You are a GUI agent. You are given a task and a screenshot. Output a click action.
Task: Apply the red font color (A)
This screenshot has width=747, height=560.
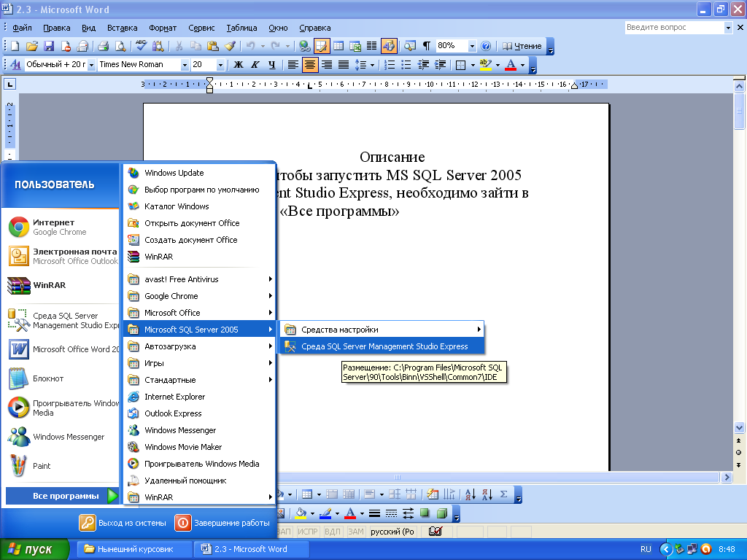511,65
